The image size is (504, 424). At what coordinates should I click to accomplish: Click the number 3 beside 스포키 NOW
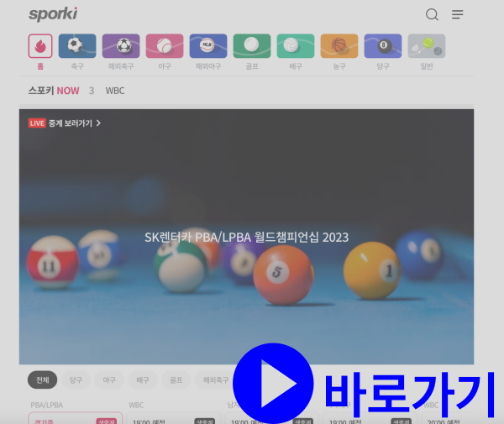click(x=92, y=91)
